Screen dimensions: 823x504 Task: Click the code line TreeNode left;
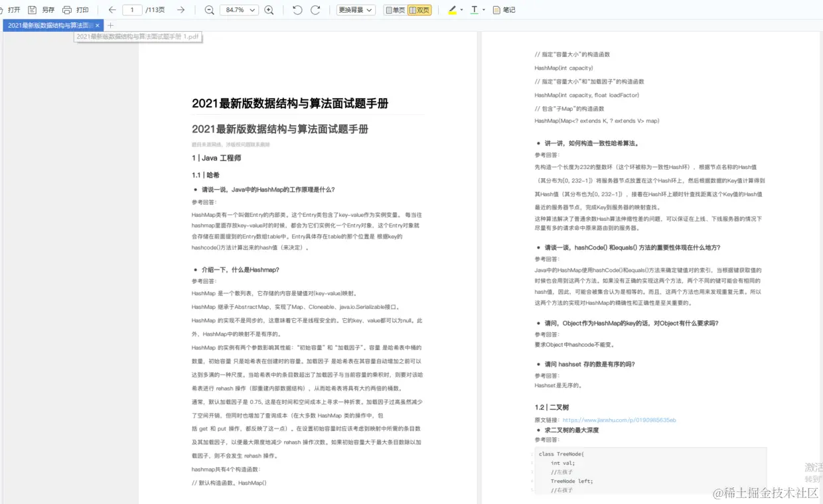[571, 481]
